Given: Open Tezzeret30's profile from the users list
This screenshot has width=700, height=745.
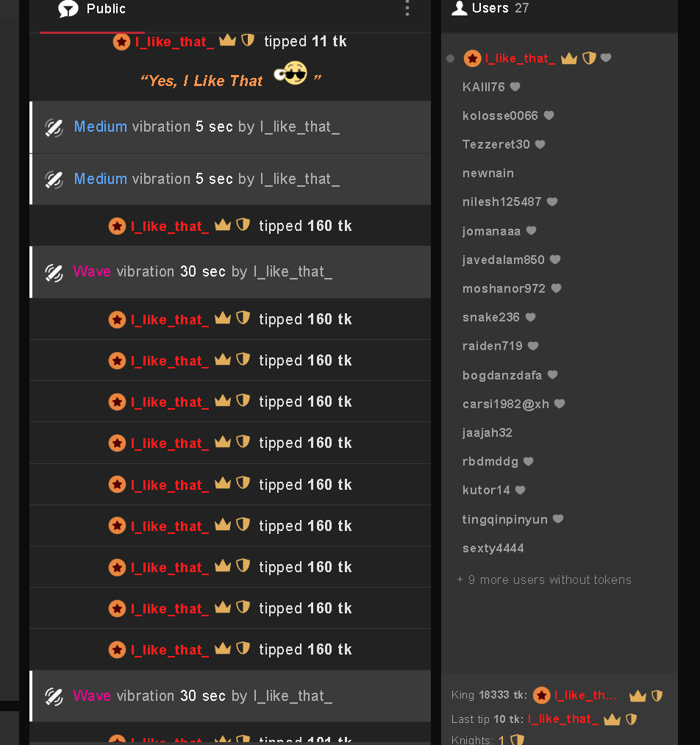Looking at the screenshot, I should click(496, 144).
